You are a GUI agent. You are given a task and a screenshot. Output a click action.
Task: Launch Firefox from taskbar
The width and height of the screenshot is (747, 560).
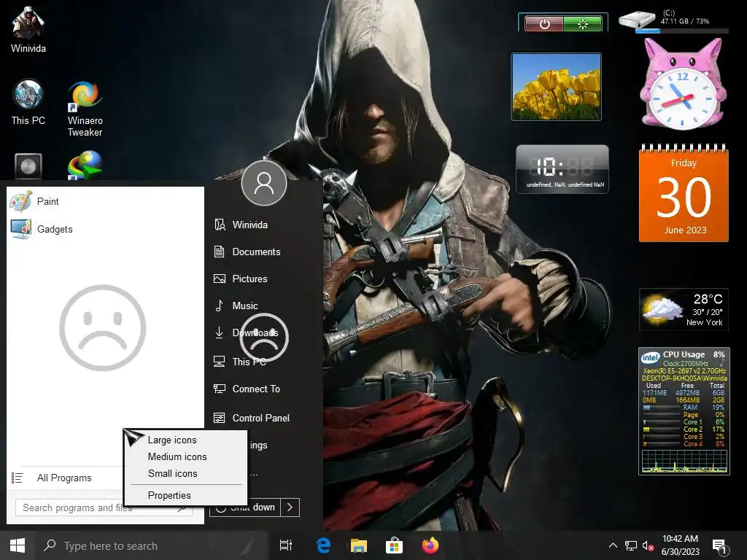(430, 545)
